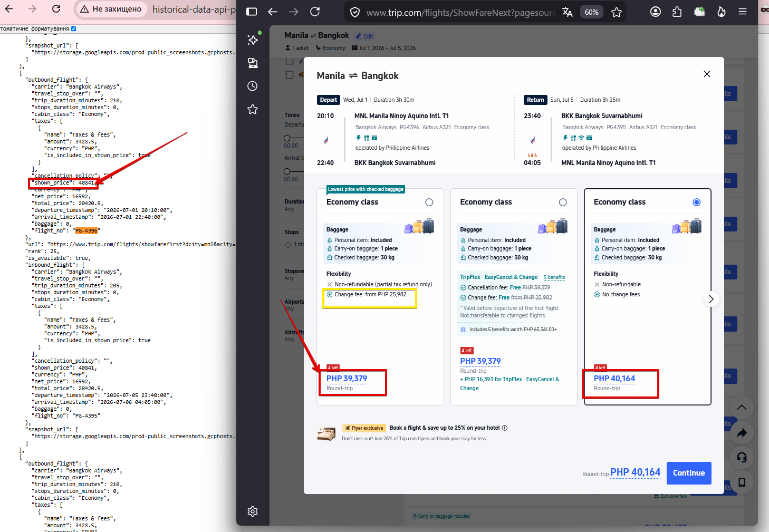This screenshot has height=532, width=769.
Task: Open the sidebar settings gear
Action: (x=253, y=511)
